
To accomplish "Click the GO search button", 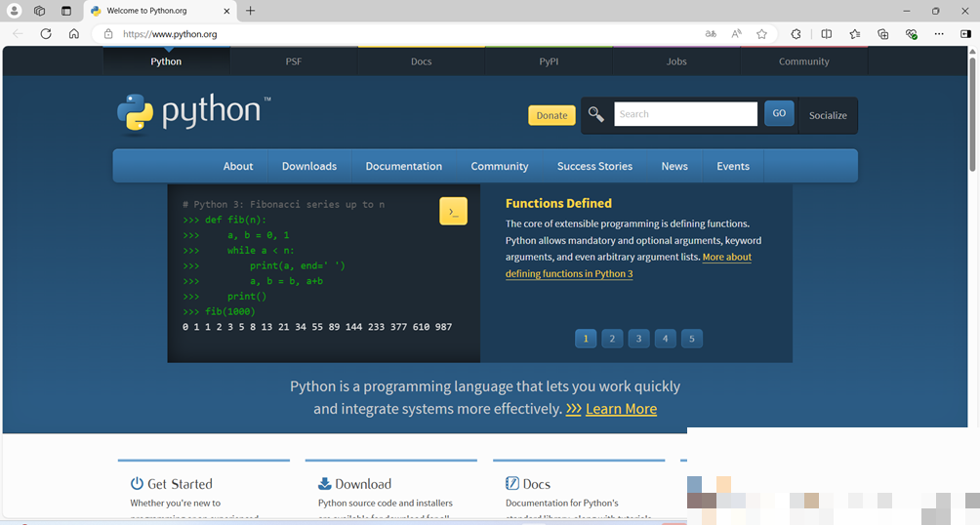I will 779,113.
